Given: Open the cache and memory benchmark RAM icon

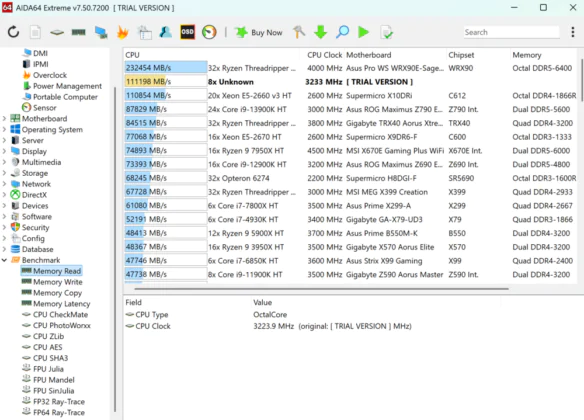Looking at the screenshot, I should (x=79, y=32).
